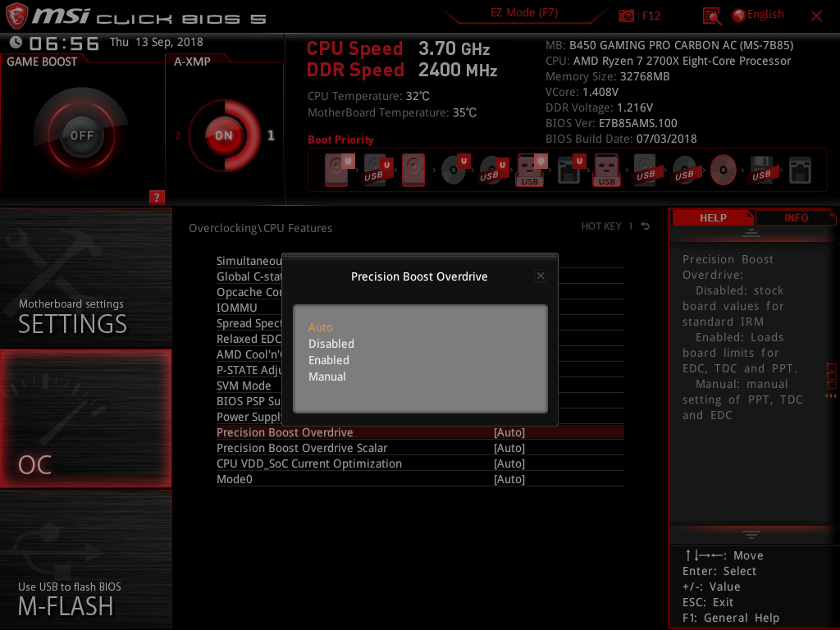840x630 pixels.
Task: Select the last legacy network boot icon
Action: tap(800, 171)
